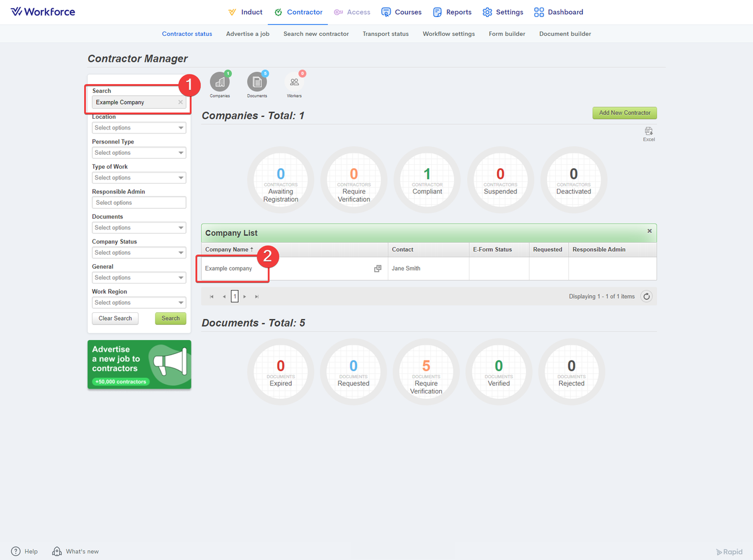The image size is (753, 560).
Task: Select Verified documents circle
Action: tap(499, 372)
